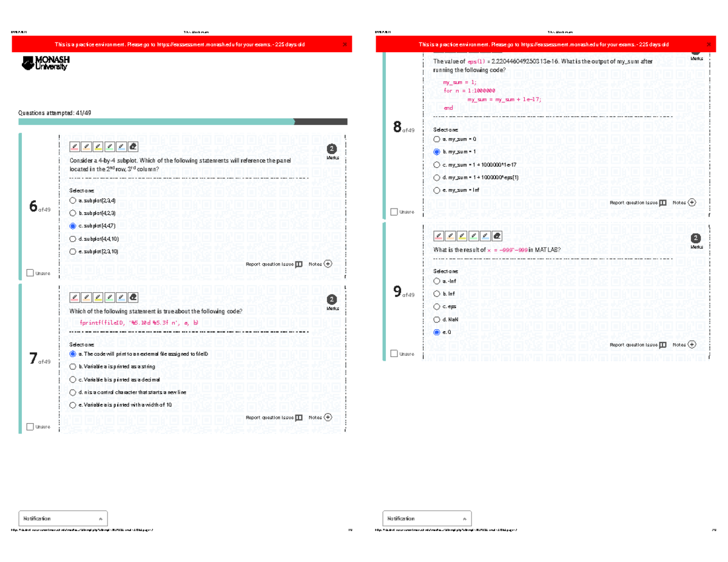Add notes with plus icon on question 6
The image size is (728, 562).
[328, 264]
